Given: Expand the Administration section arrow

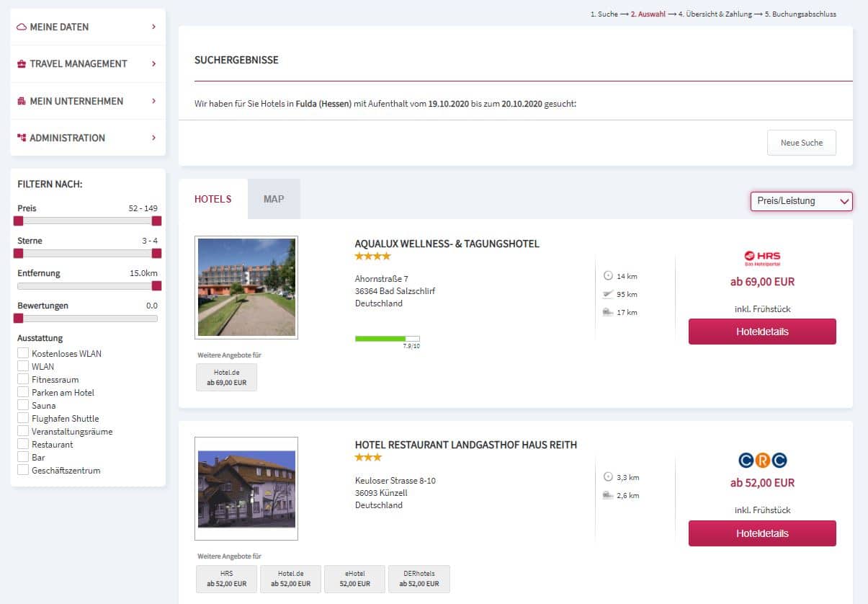Looking at the screenshot, I should 153,138.
